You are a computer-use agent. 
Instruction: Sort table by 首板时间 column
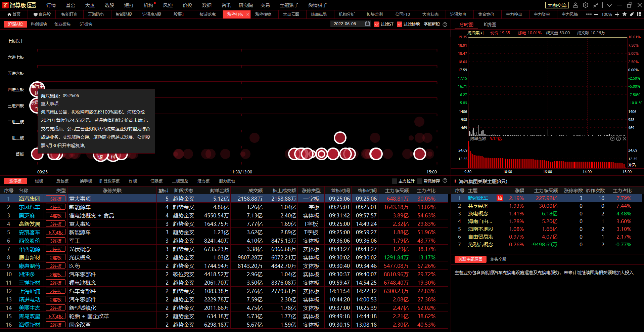pyautogui.click(x=340, y=191)
